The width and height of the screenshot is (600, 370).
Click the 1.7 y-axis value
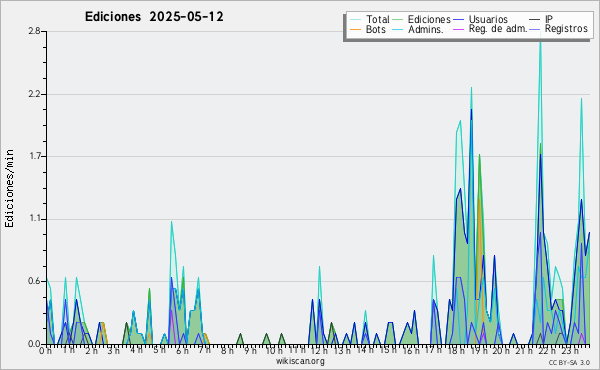coord(34,156)
